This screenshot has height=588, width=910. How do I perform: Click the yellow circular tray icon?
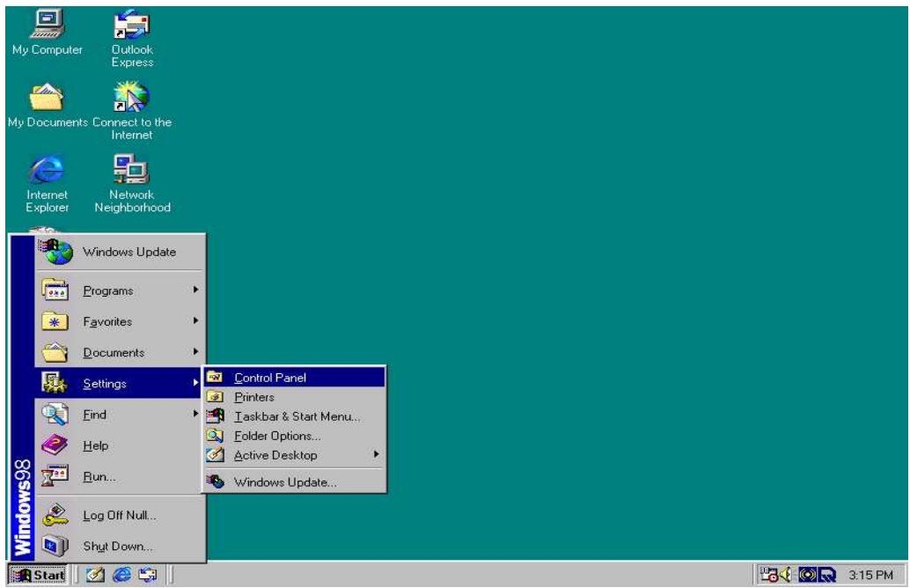coord(807,575)
